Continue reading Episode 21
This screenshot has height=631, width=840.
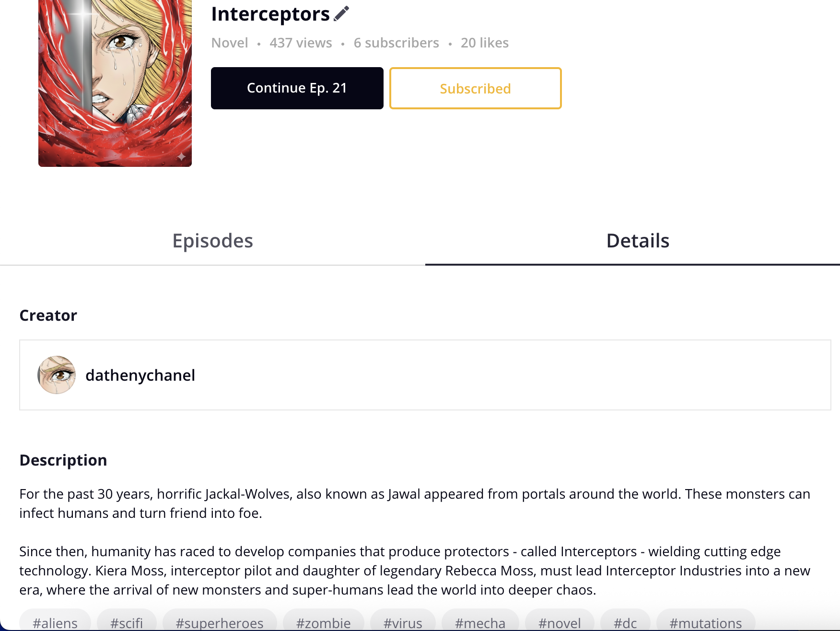click(297, 88)
